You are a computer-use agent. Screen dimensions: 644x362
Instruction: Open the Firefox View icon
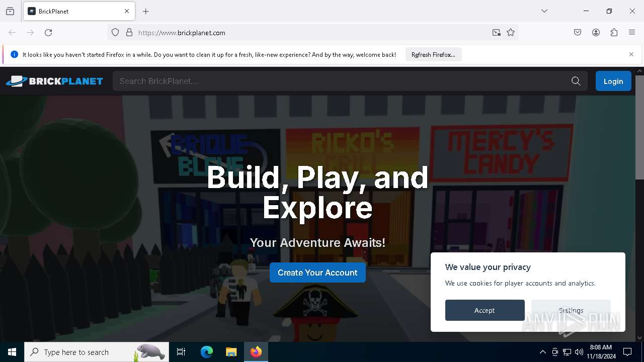pyautogui.click(x=10, y=11)
